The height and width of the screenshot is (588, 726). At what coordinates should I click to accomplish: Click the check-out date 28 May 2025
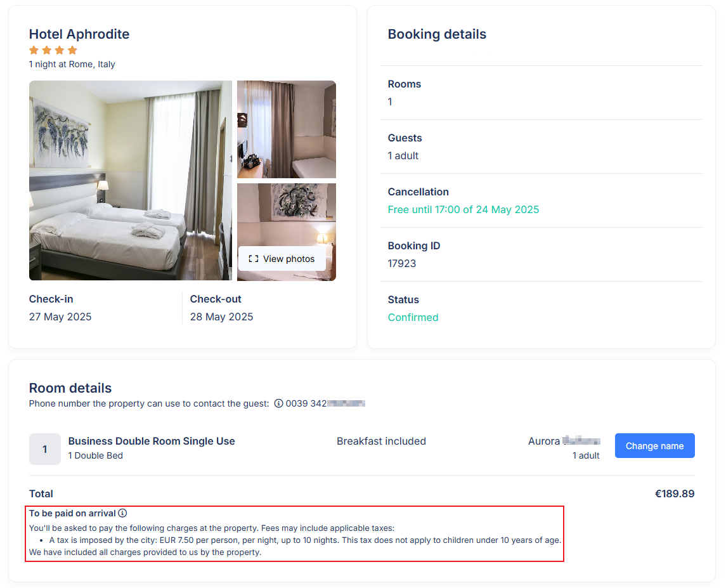coord(221,317)
